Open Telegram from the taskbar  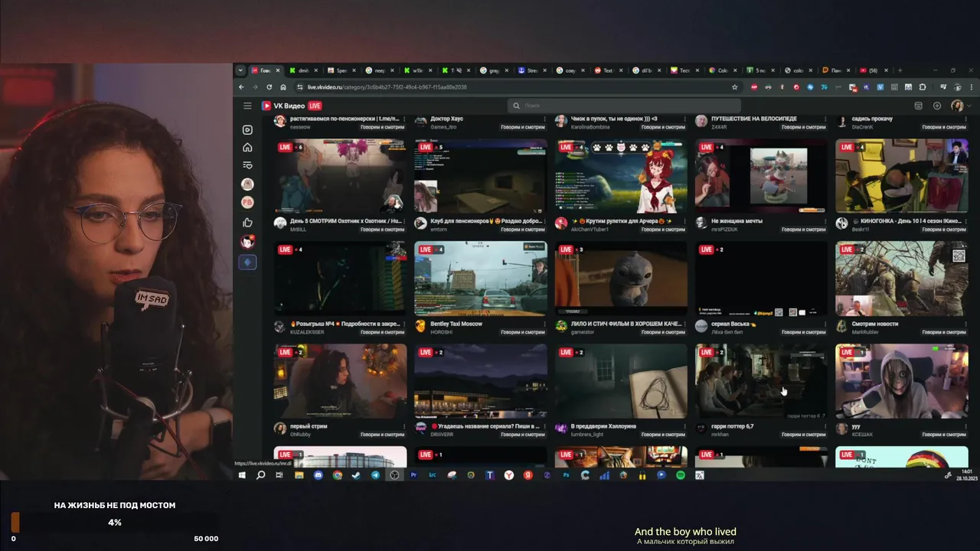(x=375, y=475)
